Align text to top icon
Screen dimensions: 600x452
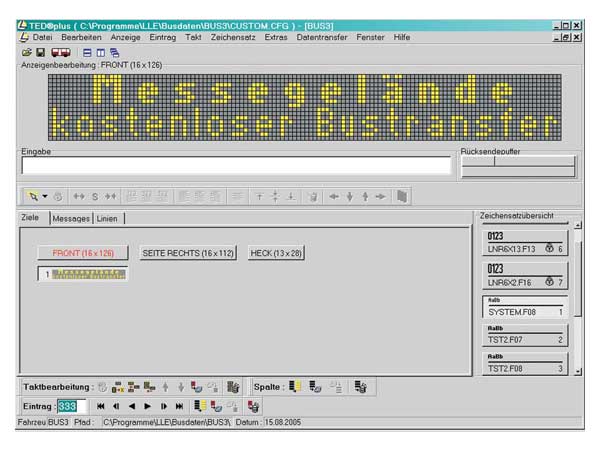[x=259, y=196]
